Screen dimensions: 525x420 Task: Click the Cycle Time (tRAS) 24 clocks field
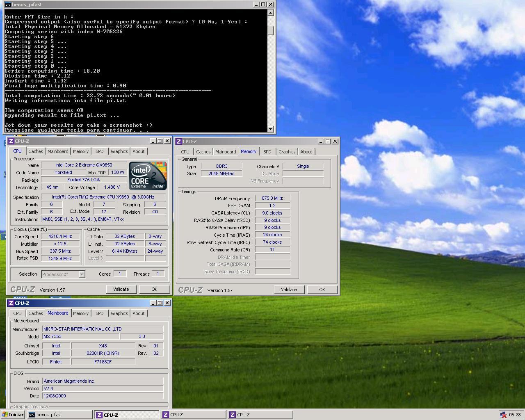(272, 235)
